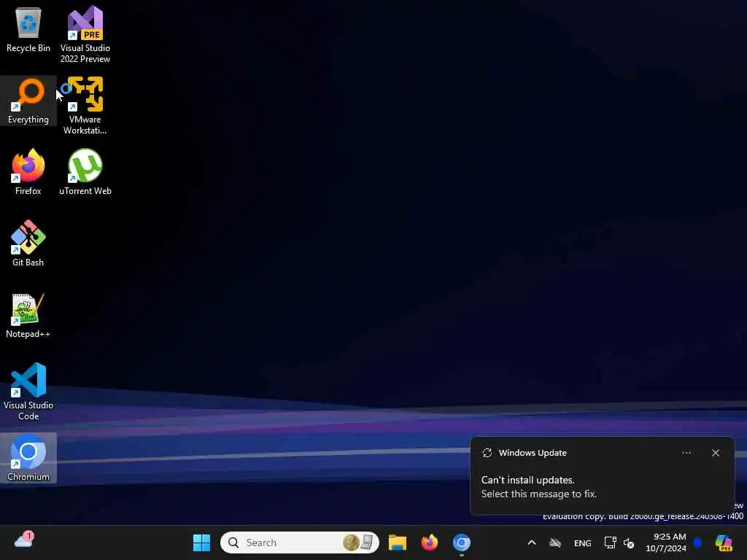Select the Firefox desktop shortcut
747x560 pixels.
pyautogui.click(x=28, y=172)
